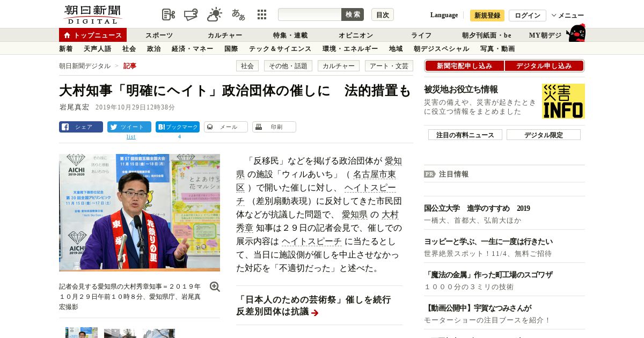Click the 朝日新聞デジタル breadcrumb link
The image size is (644, 338).
(85, 66)
